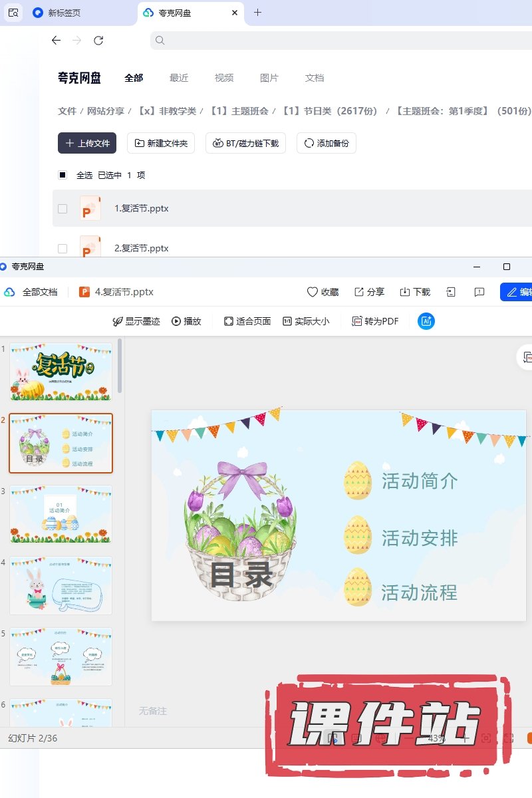
Task: Click the browser back arrow
Action: tap(56, 41)
